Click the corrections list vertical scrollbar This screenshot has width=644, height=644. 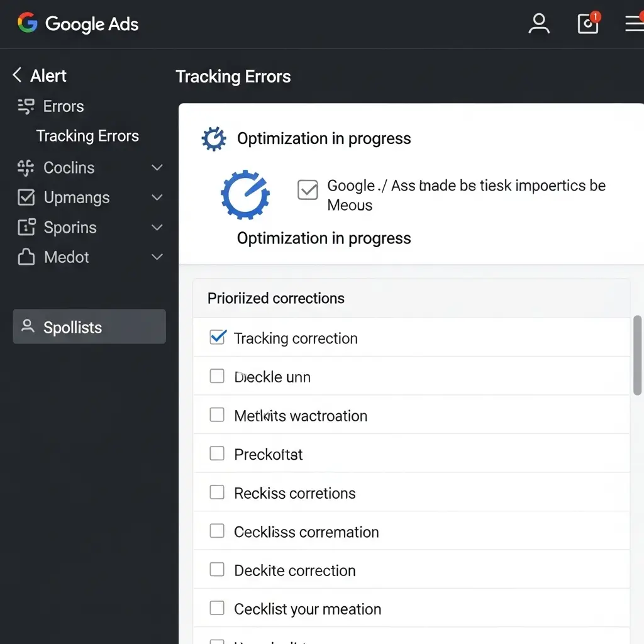coord(637,356)
